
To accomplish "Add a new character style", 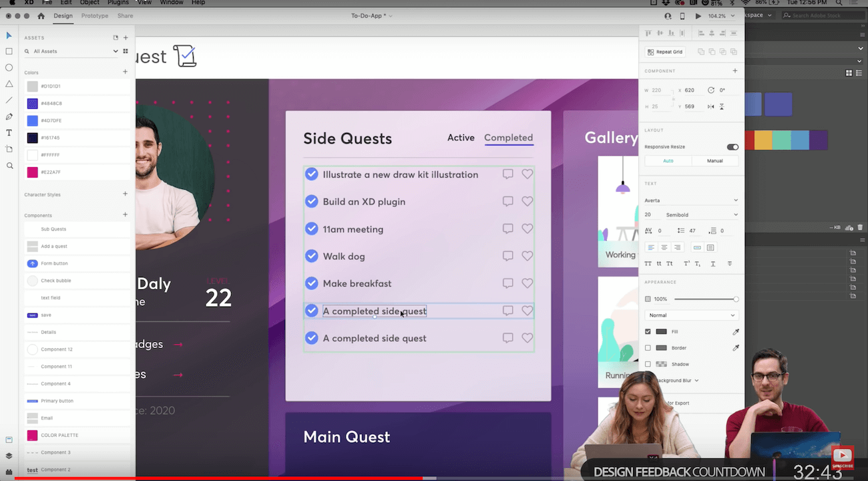I will (x=125, y=194).
